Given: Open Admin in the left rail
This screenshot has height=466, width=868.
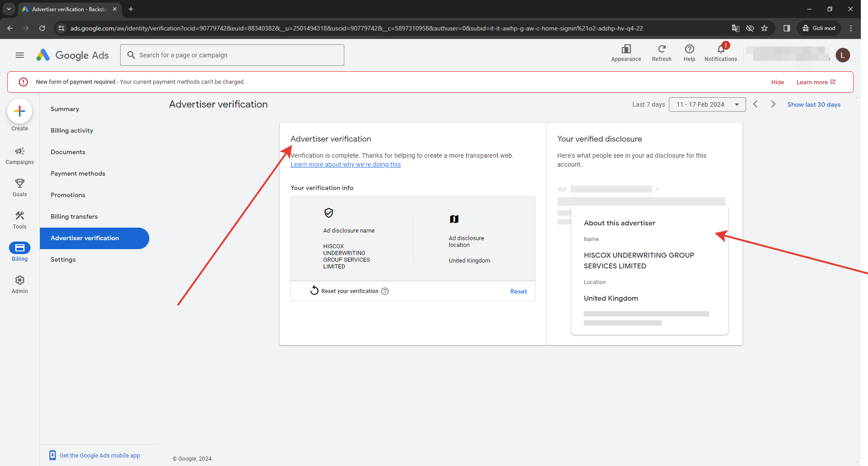Looking at the screenshot, I should (x=20, y=285).
